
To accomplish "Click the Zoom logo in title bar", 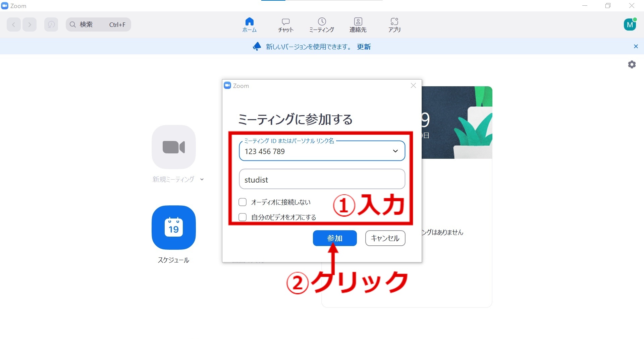I will (5, 6).
